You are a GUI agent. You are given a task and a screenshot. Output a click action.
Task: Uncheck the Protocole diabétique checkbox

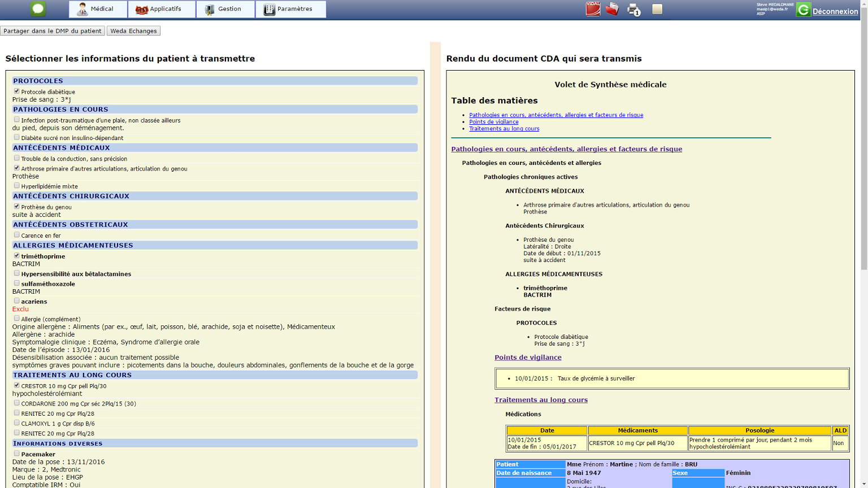click(16, 91)
